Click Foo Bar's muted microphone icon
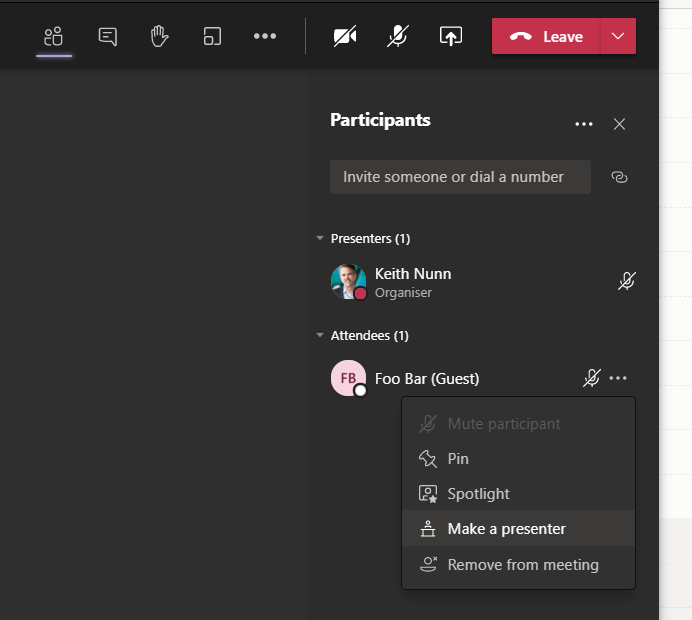692x620 pixels. (x=591, y=378)
